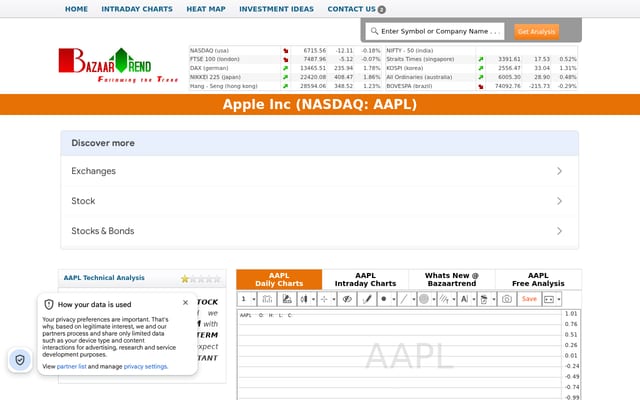Click the FTSE 100 (london) index row

(285, 59)
